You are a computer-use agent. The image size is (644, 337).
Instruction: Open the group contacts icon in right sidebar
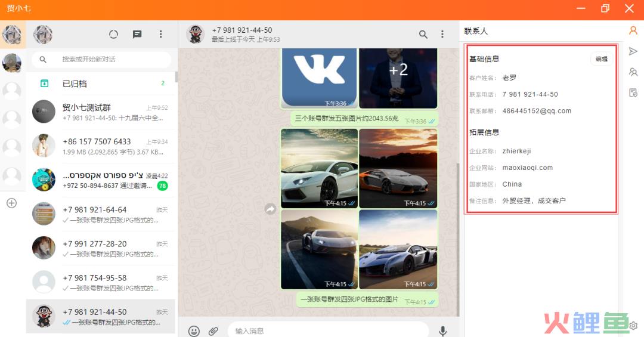(x=633, y=72)
